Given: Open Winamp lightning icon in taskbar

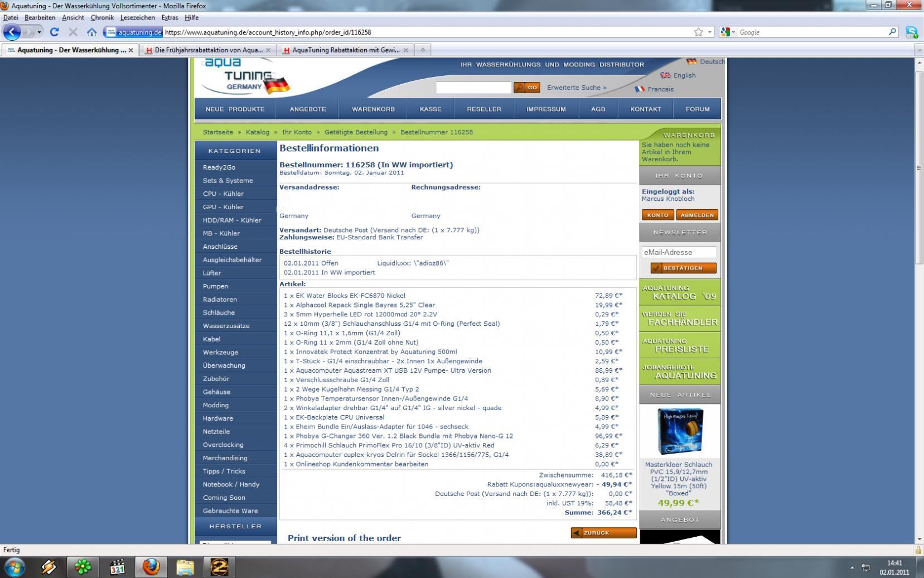Looking at the screenshot, I should [x=49, y=567].
